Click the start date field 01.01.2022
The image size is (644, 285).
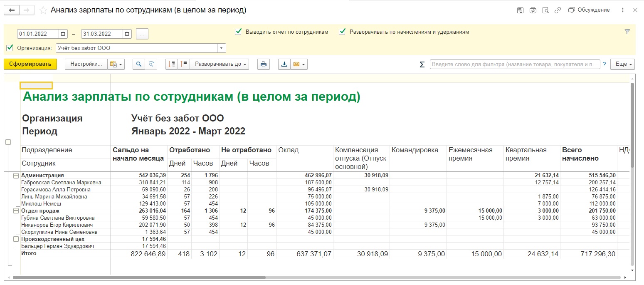pyautogui.click(x=38, y=34)
